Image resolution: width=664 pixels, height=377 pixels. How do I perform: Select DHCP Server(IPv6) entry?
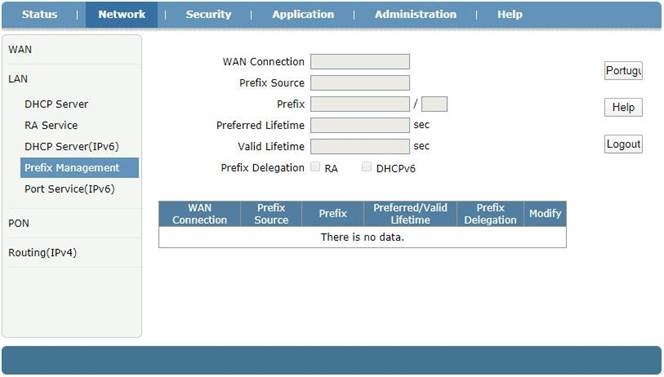[72, 147]
